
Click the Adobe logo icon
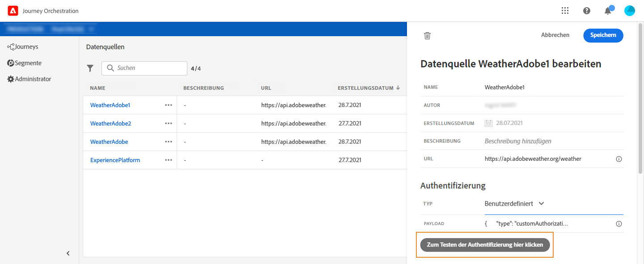coord(13,11)
